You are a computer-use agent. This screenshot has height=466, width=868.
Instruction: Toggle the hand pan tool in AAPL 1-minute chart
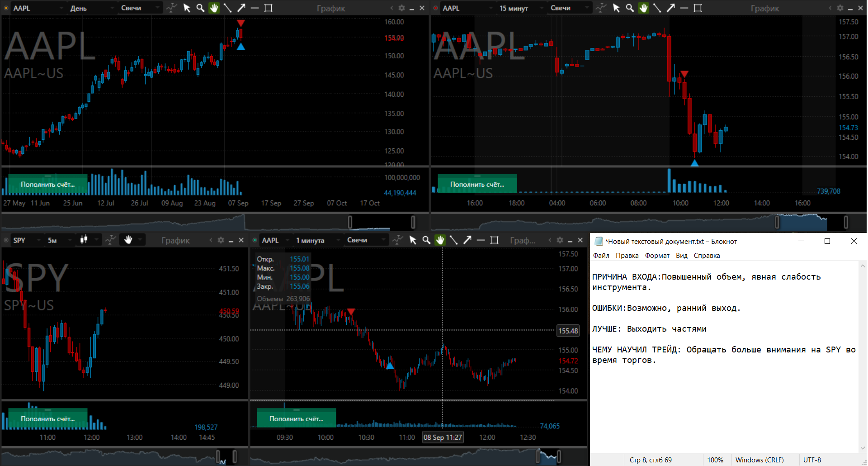[x=440, y=240]
